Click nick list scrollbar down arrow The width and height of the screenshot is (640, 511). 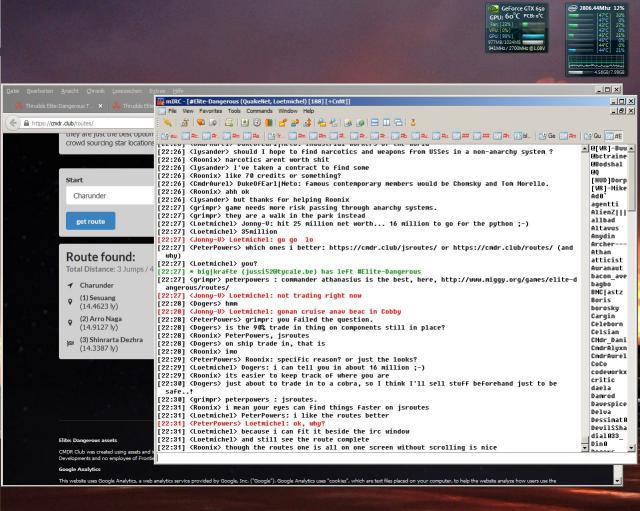click(631, 448)
